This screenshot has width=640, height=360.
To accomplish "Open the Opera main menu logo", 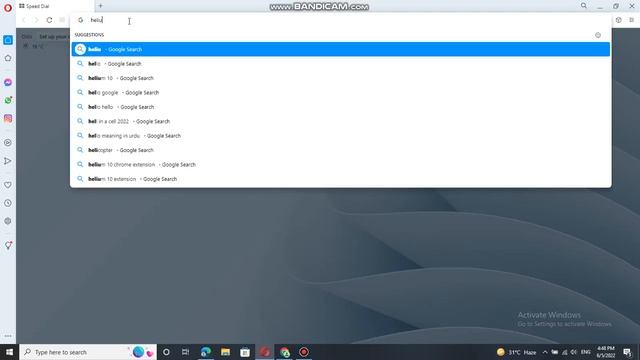I will pyautogui.click(x=8, y=8).
